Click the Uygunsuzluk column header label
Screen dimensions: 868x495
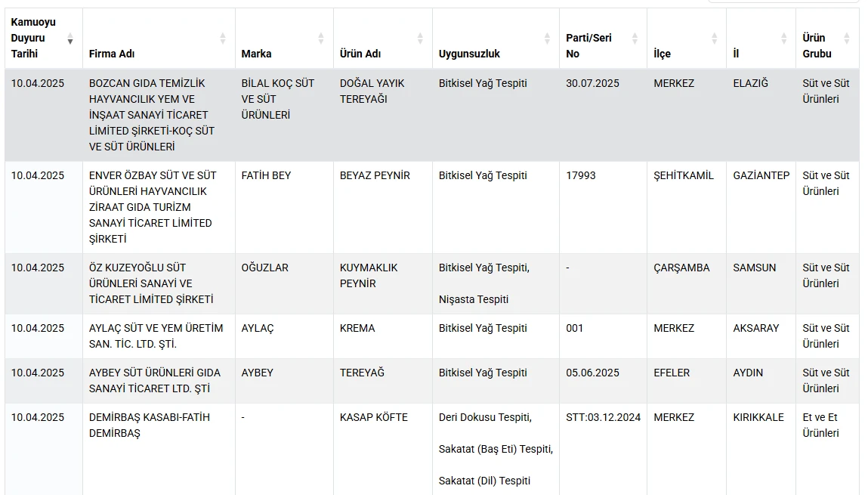tap(469, 54)
